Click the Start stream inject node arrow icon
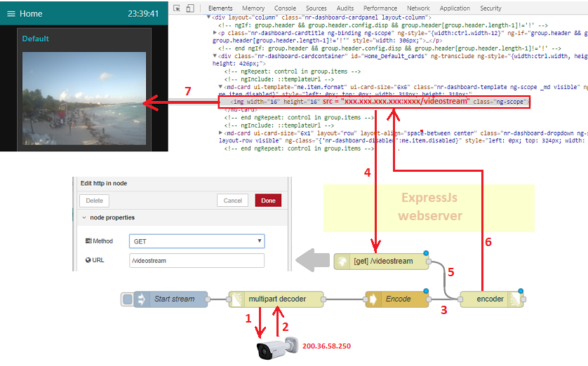 click(x=141, y=299)
